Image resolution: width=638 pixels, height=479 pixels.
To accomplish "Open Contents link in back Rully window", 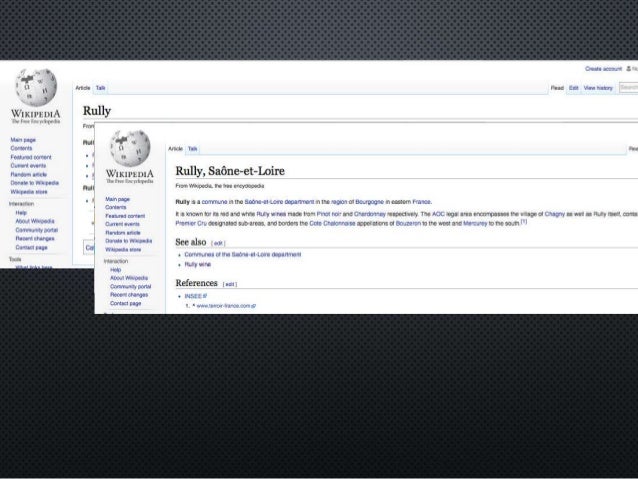I will (x=21, y=148).
